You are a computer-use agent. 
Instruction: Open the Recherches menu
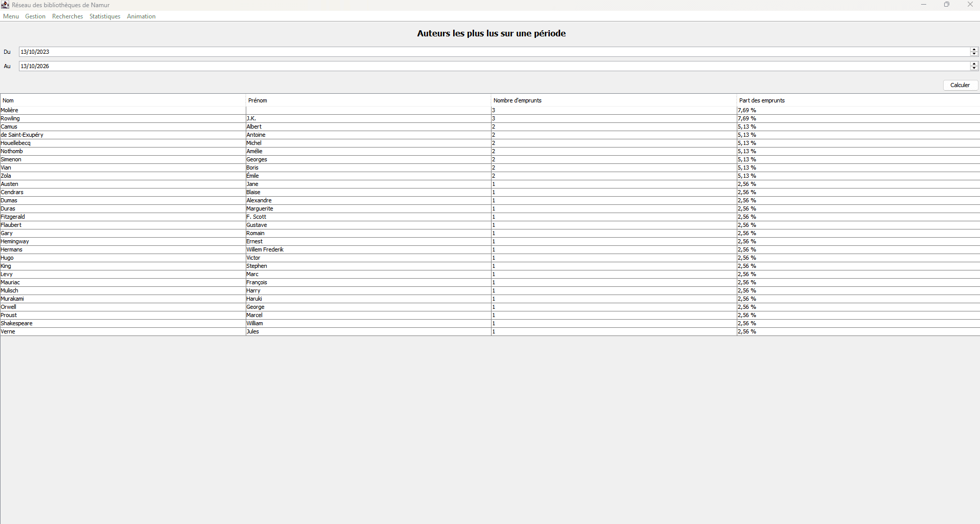click(x=68, y=16)
